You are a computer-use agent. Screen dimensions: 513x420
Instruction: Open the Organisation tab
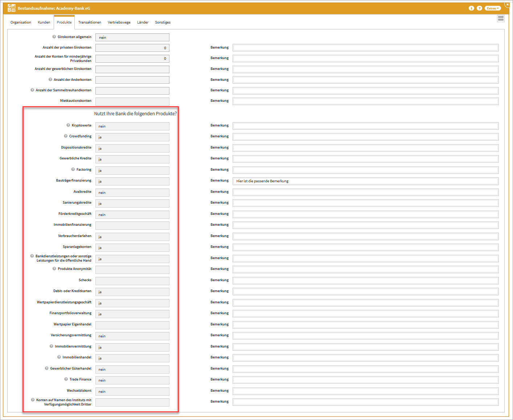point(21,22)
